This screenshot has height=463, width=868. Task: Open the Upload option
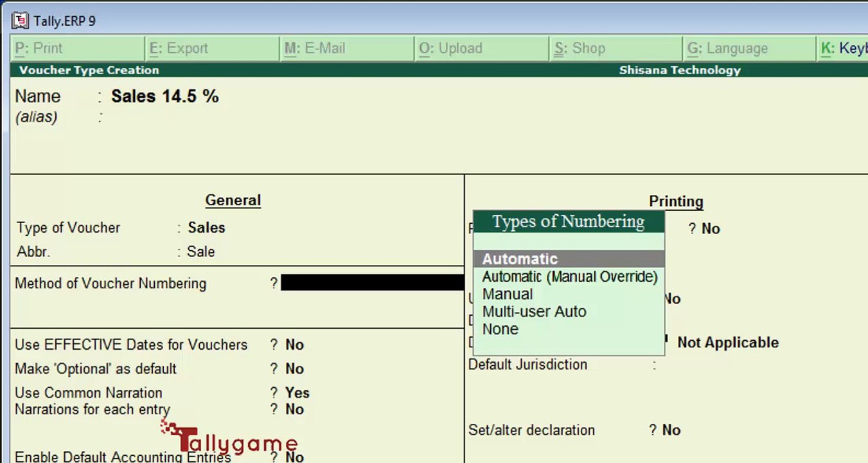point(482,48)
